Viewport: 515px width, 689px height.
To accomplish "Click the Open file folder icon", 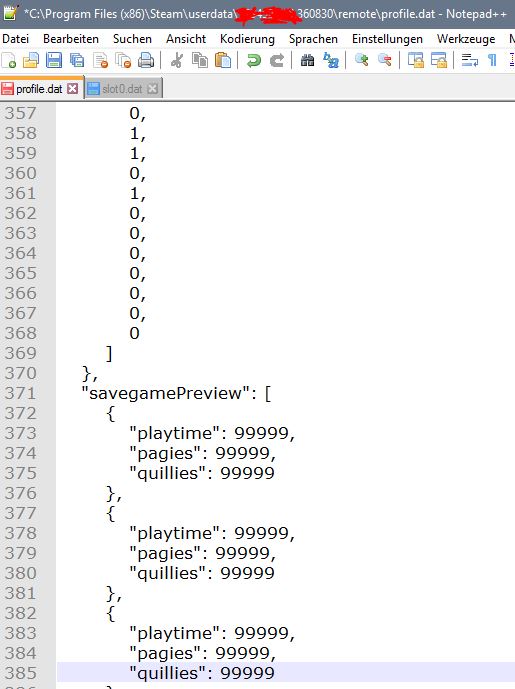I will [x=31, y=60].
